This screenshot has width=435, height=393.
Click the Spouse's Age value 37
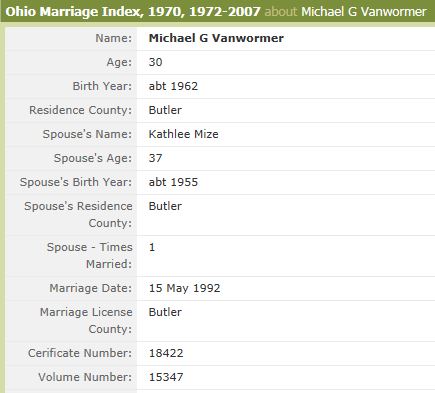pyautogui.click(x=155, y=158)
